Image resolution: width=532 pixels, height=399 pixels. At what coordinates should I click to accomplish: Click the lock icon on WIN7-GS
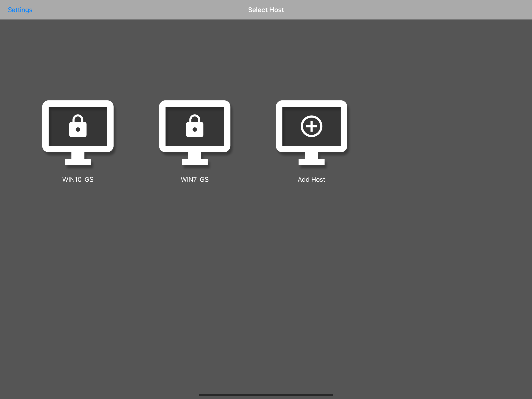[195, 126]
